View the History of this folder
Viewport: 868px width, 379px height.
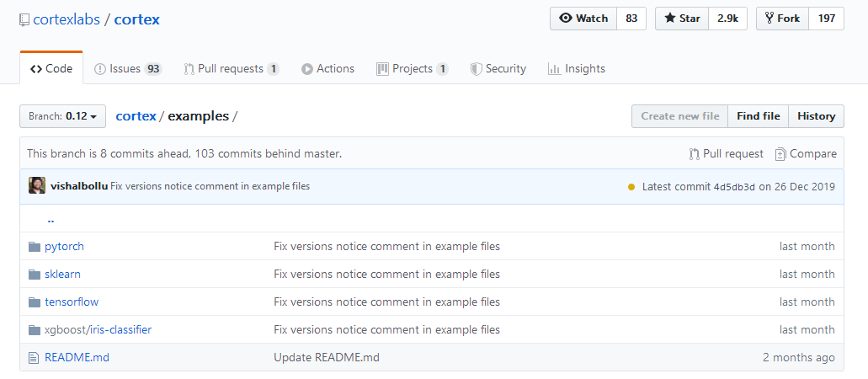pyautogui.click(x=816, y=116)
